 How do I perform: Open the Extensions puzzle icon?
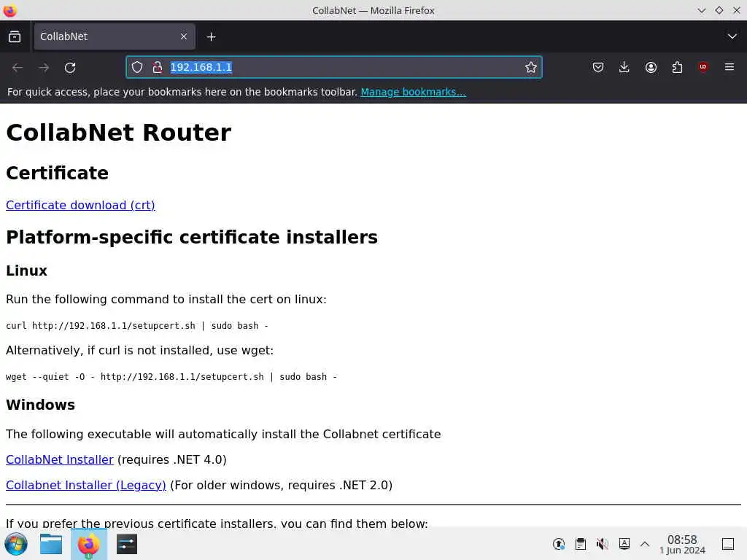(677, 67)
